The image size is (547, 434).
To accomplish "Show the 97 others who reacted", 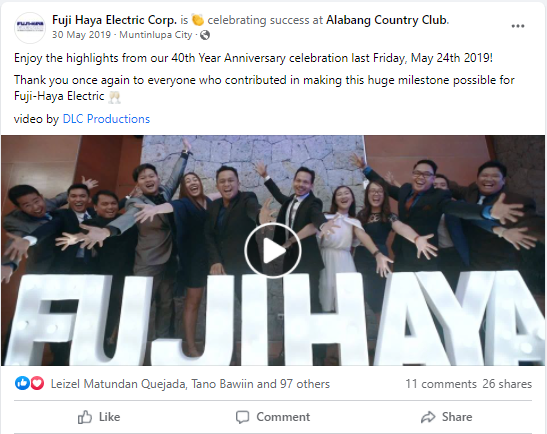I will [305, 384].
